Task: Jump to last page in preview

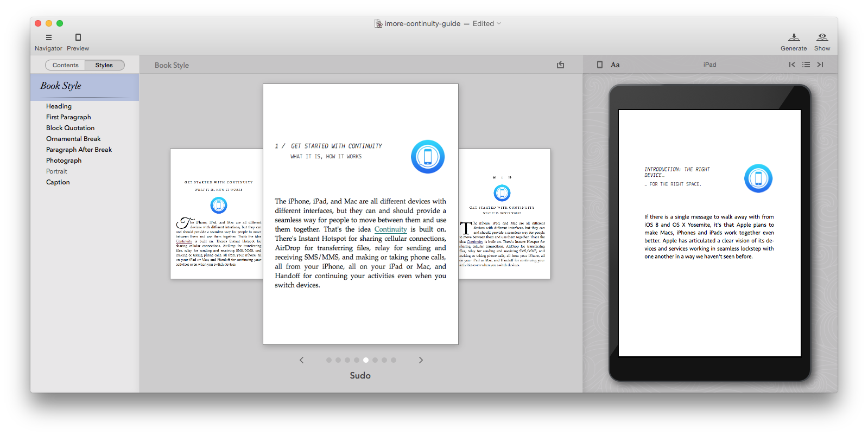Action: tap(820, 65)
